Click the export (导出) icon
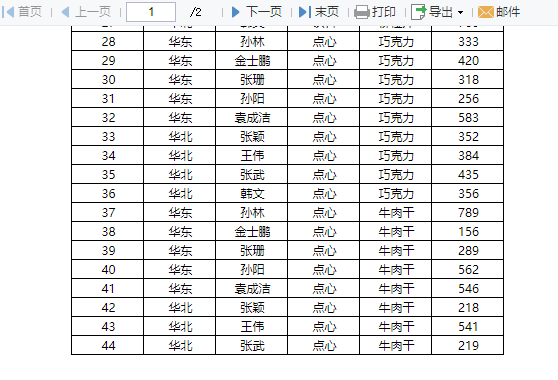Viewport: 558px width, 380px height. point(418,12)
